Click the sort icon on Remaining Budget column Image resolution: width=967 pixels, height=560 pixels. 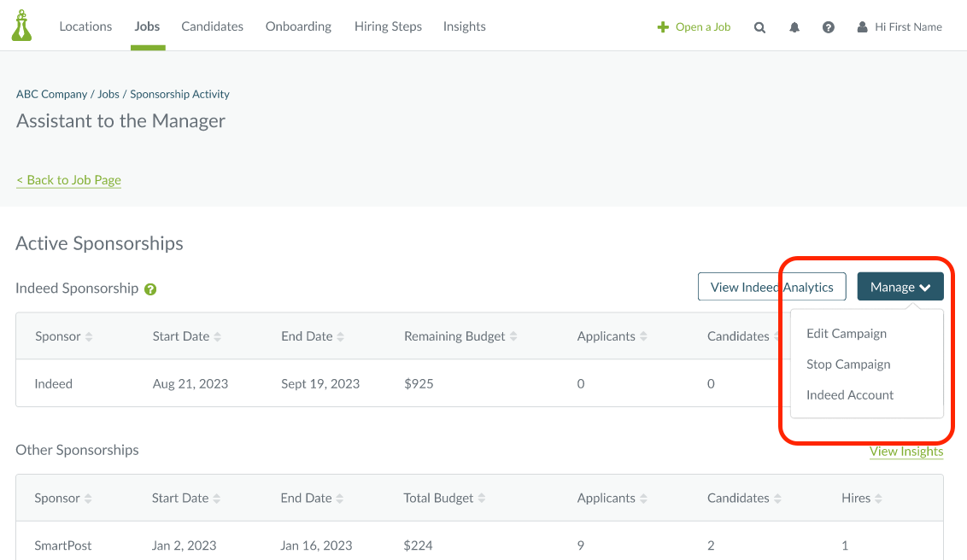click(513, 335)
